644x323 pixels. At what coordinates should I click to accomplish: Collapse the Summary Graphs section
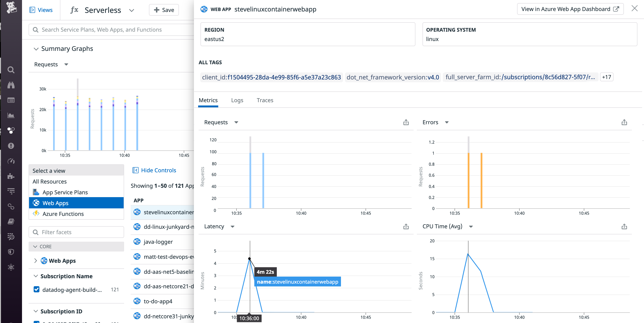click(36, 49)
